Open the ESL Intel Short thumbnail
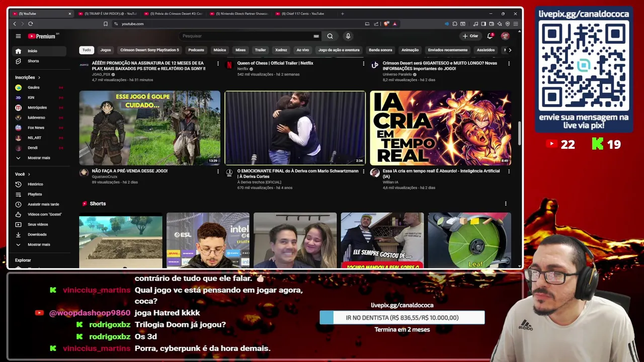 click(x=208, y=240)
